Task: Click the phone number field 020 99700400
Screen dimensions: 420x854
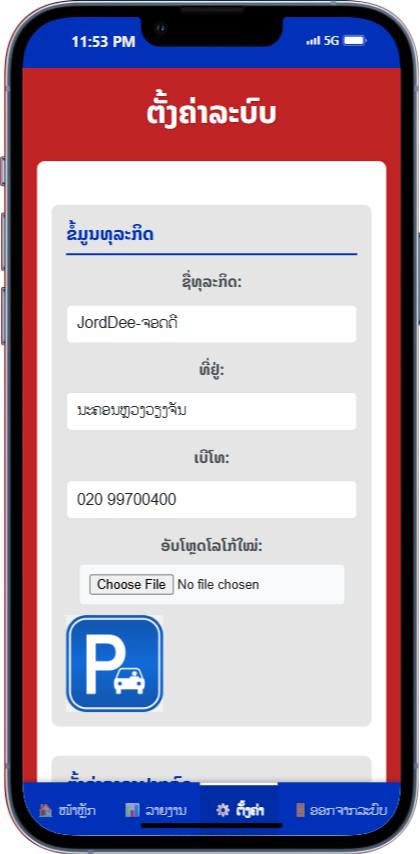Action: (x=211, y=499)
